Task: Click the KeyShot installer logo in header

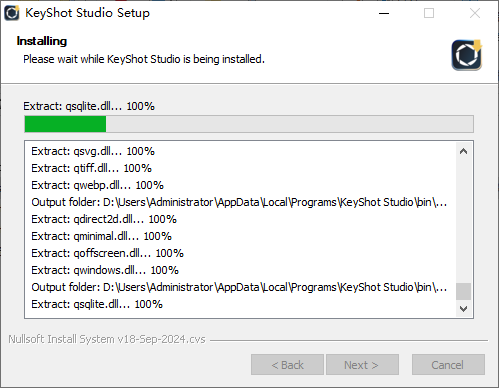Action: 467,55
